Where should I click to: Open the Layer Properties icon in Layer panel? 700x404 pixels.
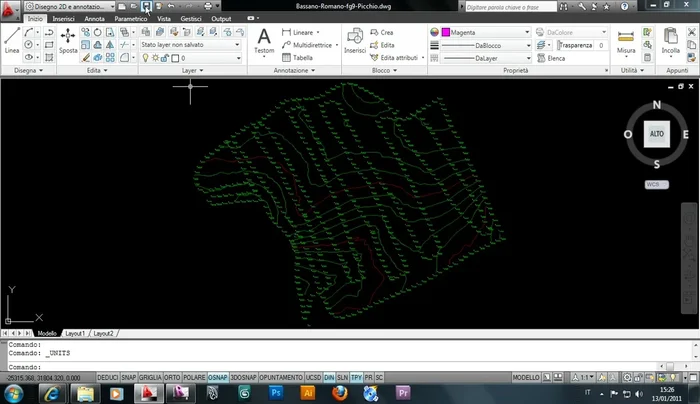click(x=146, y=32)
